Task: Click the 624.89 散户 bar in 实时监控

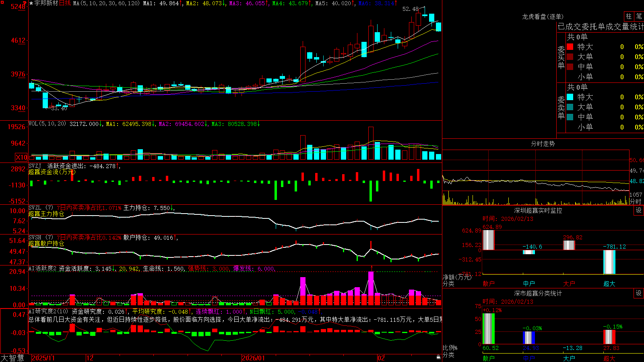Action: pos(489,240)
